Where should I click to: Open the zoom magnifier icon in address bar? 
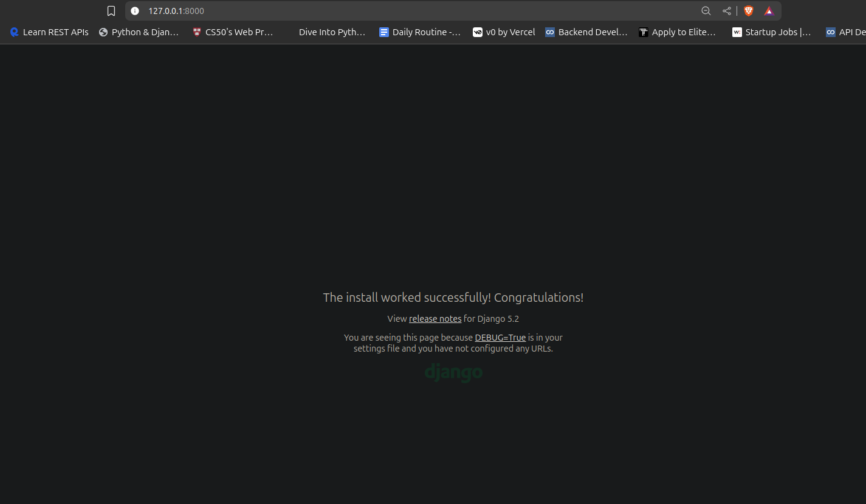[x=706, y=11]
